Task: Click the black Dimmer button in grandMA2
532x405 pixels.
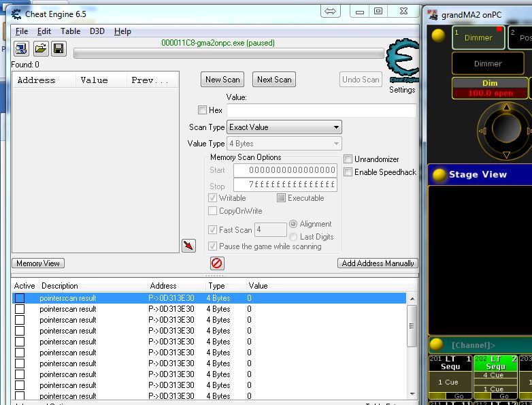Action: (488, 63)
